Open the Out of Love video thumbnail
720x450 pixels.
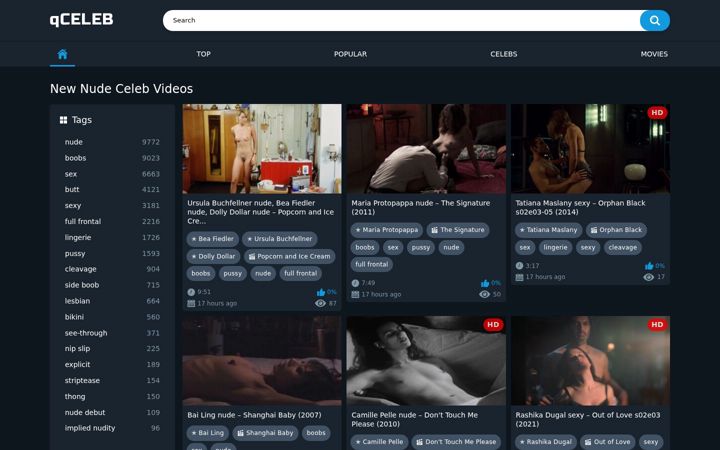coord(591,361)
